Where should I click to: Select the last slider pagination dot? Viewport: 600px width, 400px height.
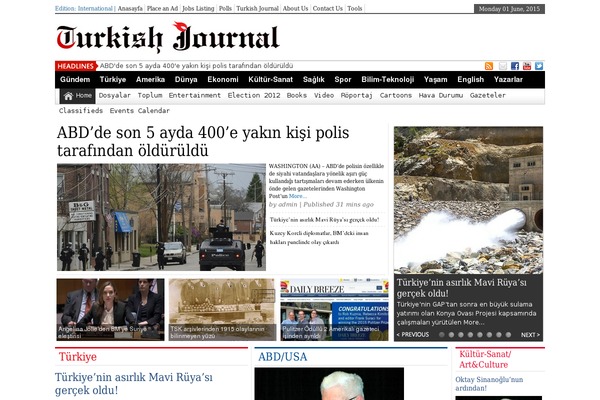[508, 335]
